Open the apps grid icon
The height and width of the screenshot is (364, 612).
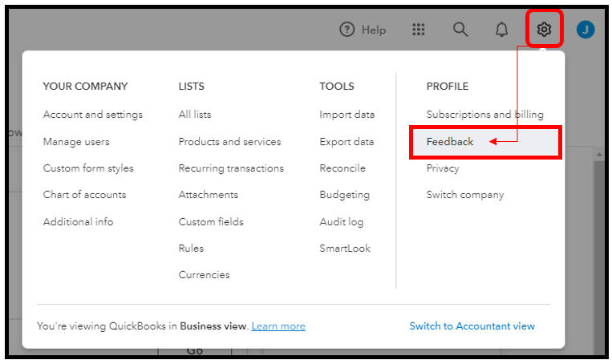[x=418, y=30]
